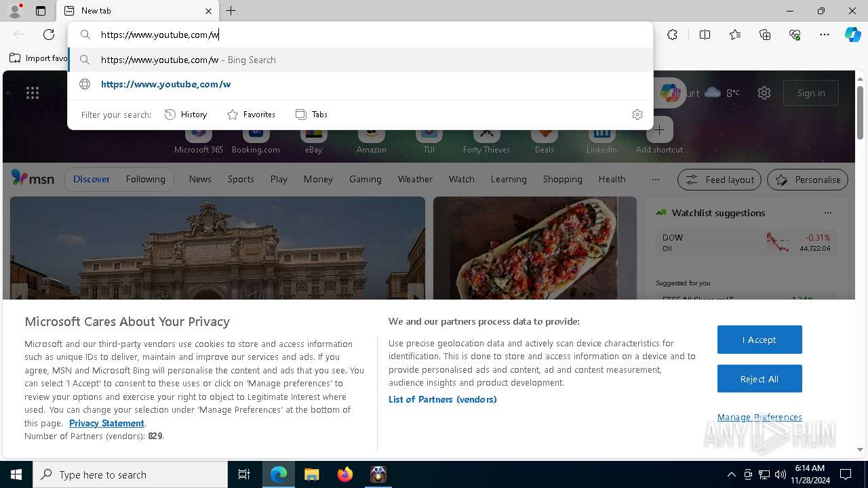868x488 pixels.
Task: Open Feed layout options
Action: [719, 180]
